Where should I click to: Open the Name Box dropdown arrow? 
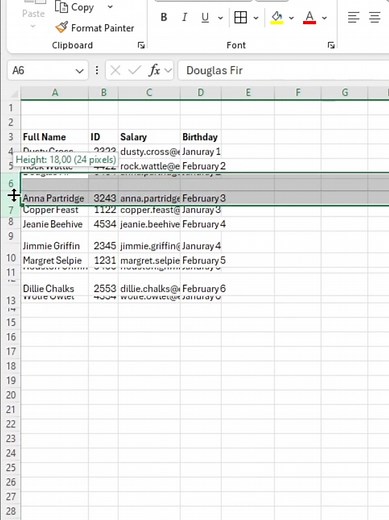pyautogui.click(x=79, y=71)
